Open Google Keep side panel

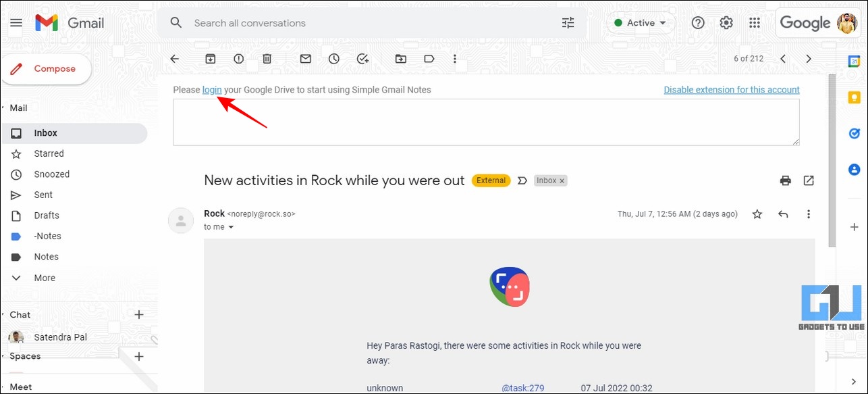854,98
